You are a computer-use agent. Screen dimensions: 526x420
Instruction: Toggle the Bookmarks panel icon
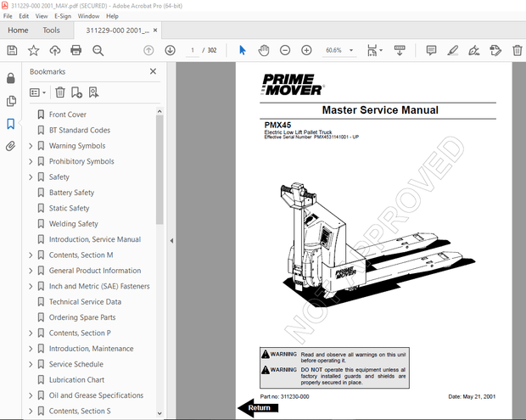[x=11, y=124]
